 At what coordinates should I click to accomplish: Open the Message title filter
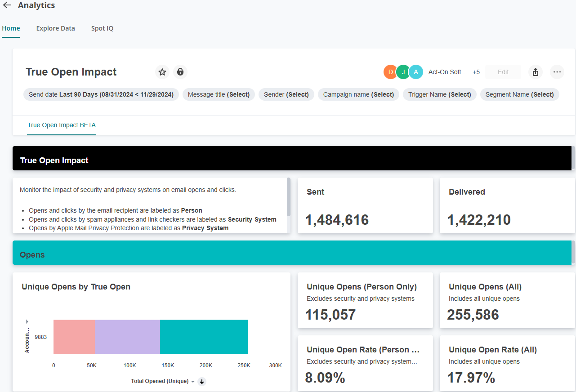click(219, 94)
